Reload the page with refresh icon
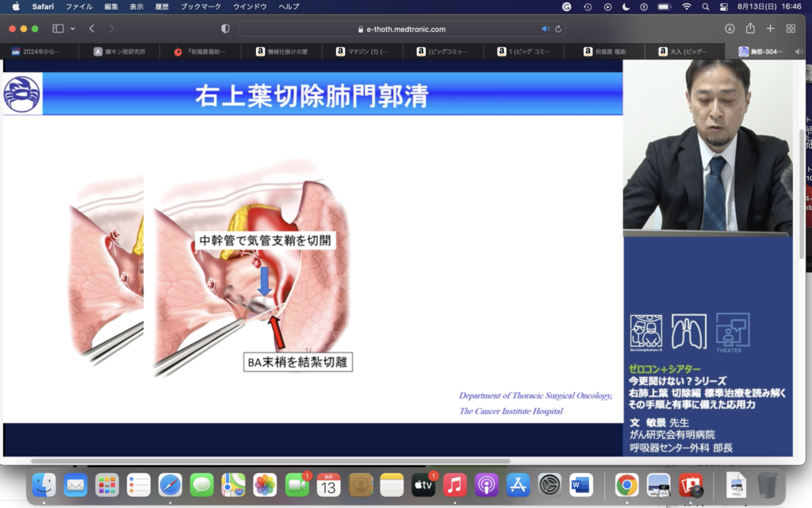Viewport: 812px width, 508px height. click(559, 29)
